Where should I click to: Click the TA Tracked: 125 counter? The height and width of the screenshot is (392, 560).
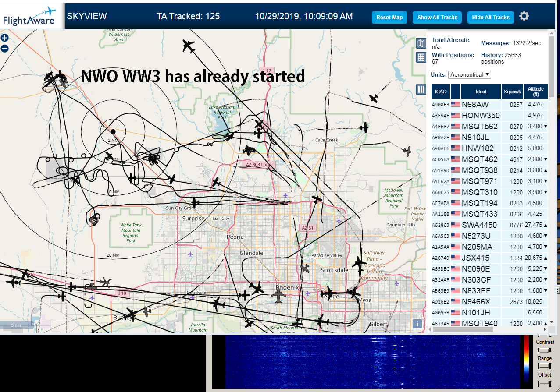(188, 16)
